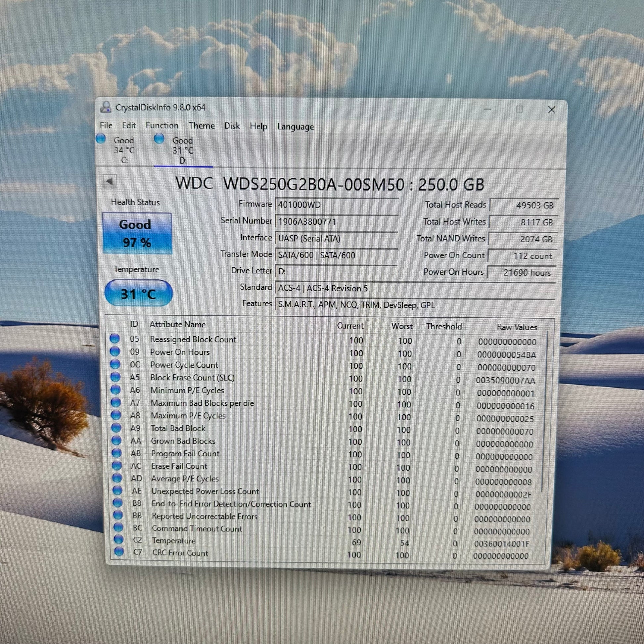The height and width of the screenshot is (644, 644).
Task: Click status orb for Average P/E Cycles
Action: [117, 478]
